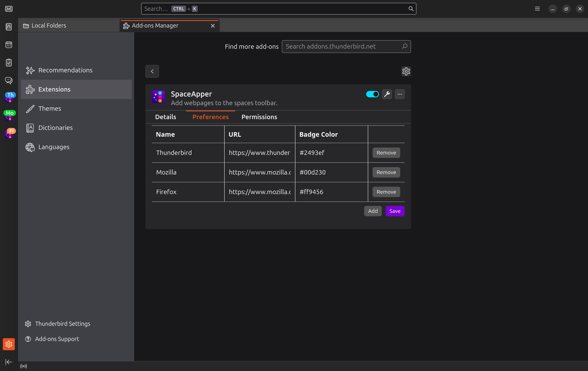The image size is (588, 371).
Task: Click the magnifier in add-ons search field
Action: click(405, 46)
